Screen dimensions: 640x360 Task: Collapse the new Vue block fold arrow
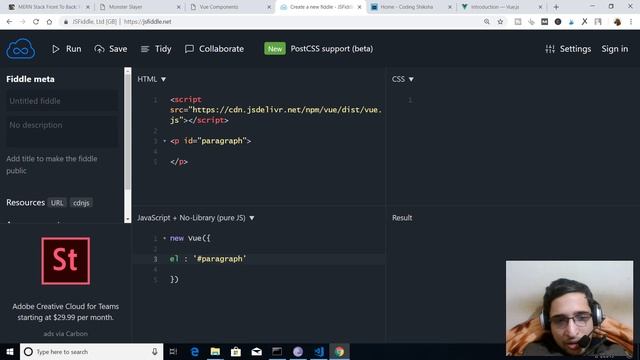[x=164, y=238]
